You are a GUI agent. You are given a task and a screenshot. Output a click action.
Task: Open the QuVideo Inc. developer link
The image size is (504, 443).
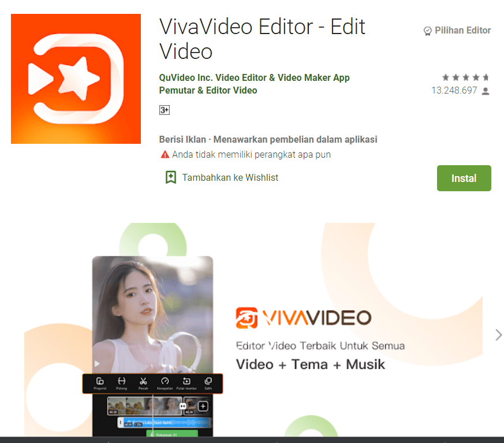tap(254, 77)
